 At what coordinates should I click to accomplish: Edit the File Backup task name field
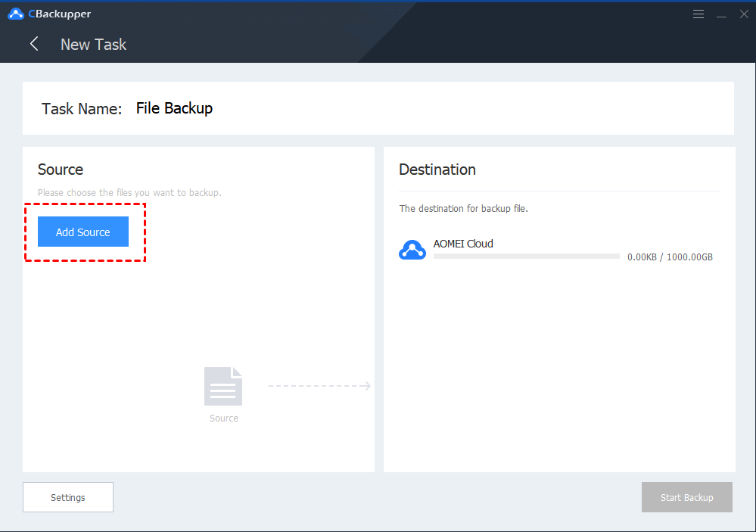pyautogui.click(x=174, y=108)
